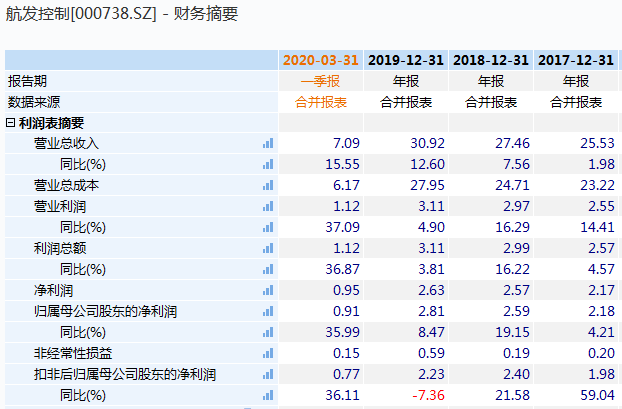
Task: Click growth value 37.09
Action: tap(343, 227)
